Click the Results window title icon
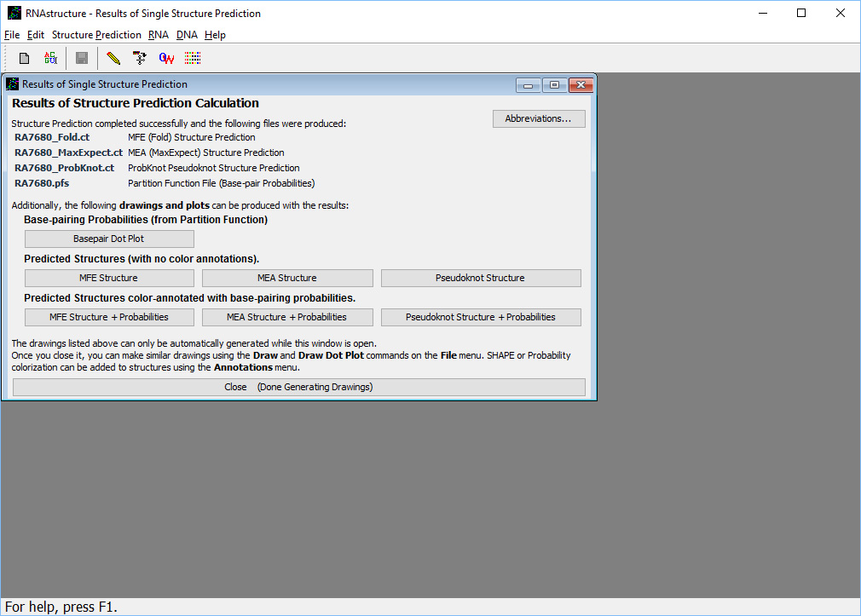The image size is (861, 616). tap(12, 84)
